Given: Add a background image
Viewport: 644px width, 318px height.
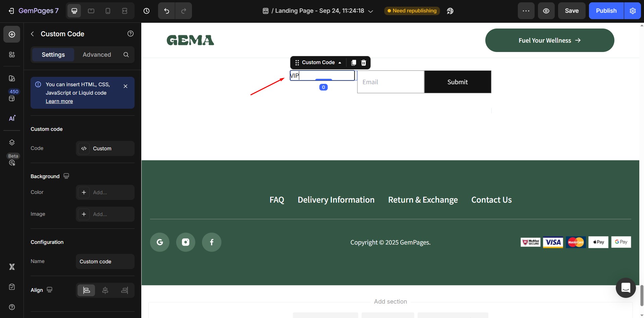Looking at the screenshot, I should coord(105,214).
